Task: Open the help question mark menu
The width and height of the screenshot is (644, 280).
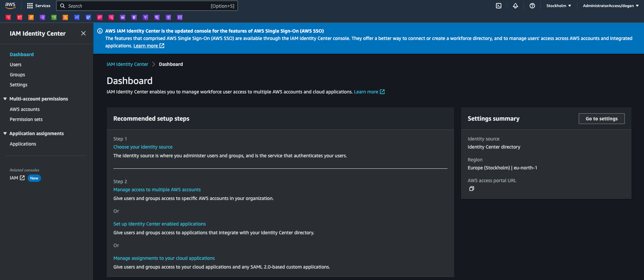Action: point(532,6)
